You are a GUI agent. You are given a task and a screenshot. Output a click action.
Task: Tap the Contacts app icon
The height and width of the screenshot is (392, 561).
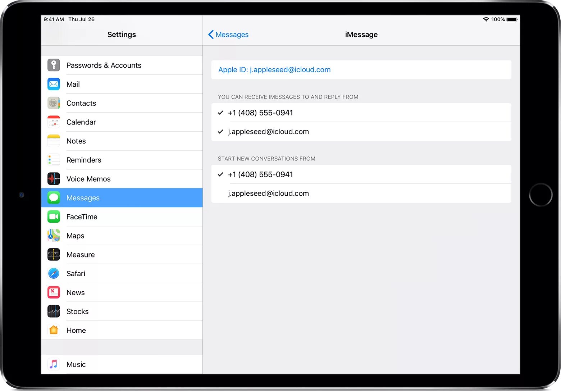(x=54, y=103)
